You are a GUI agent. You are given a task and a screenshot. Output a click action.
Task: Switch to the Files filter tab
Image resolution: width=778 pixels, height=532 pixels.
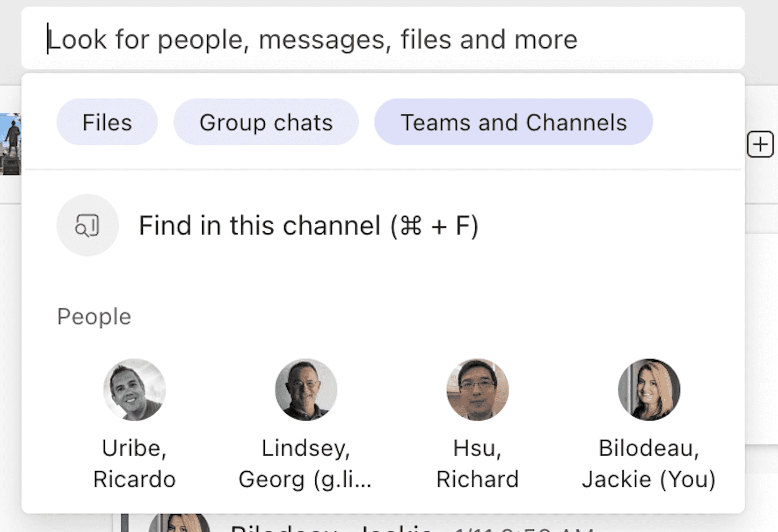pyautogui.click(x=107, y=122)
